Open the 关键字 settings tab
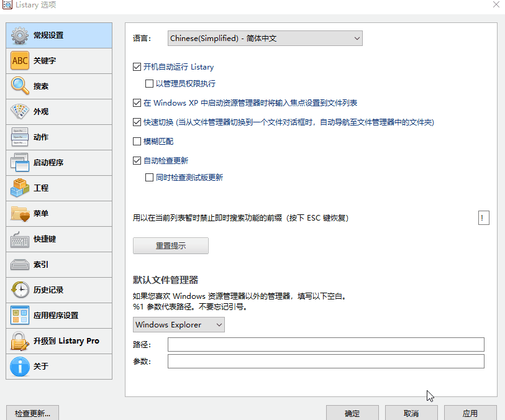The height and width of the screenshot is (420, 505). [59, 61]
